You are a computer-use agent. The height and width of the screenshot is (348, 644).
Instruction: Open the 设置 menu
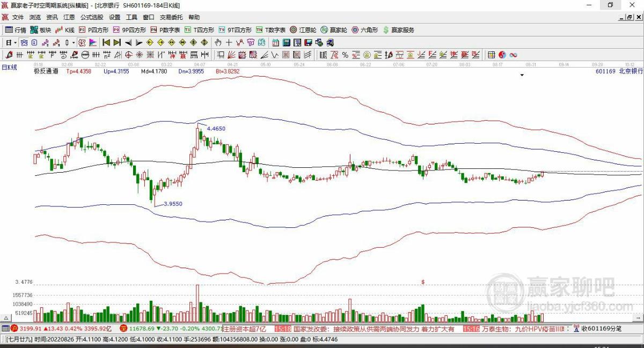[x=114, y=17]
